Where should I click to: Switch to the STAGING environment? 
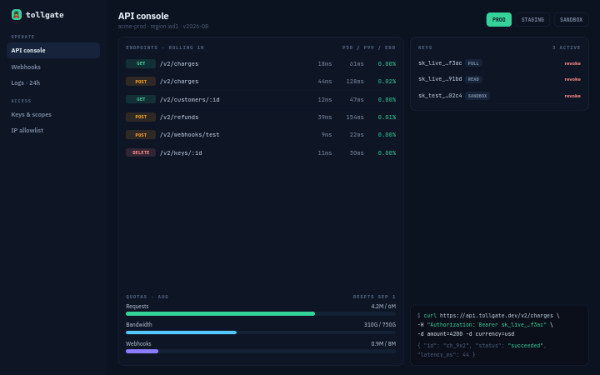tap(532, 20)
